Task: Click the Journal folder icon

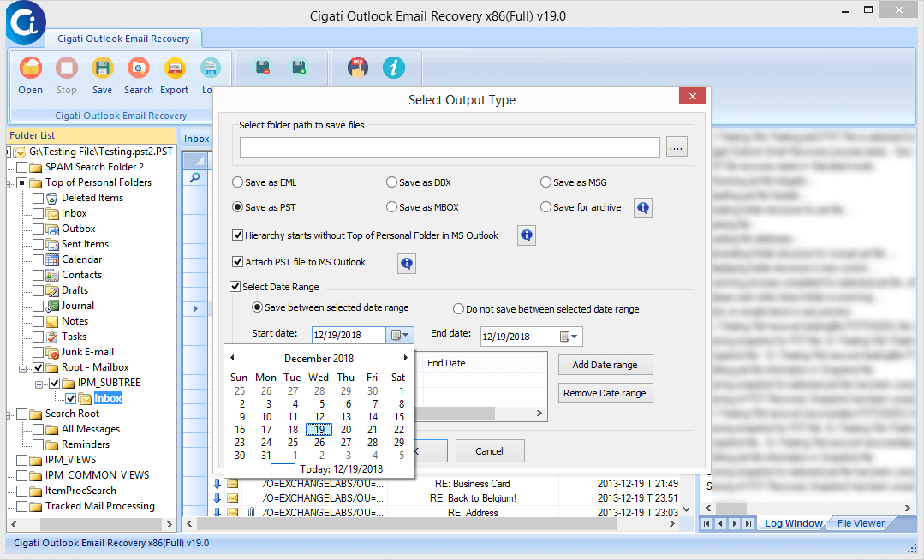Action: (52, 306)
